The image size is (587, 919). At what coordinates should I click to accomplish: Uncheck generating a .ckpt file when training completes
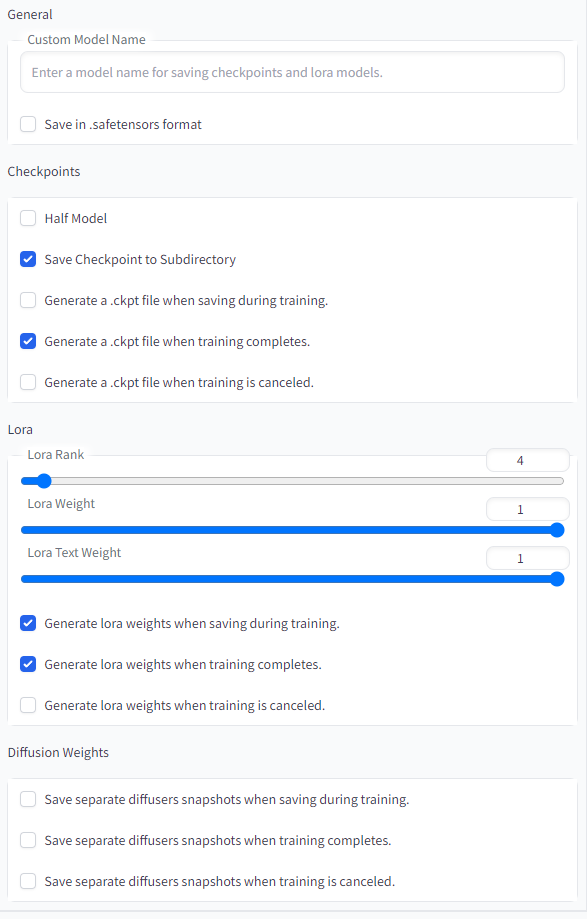[x=28, y=341]
